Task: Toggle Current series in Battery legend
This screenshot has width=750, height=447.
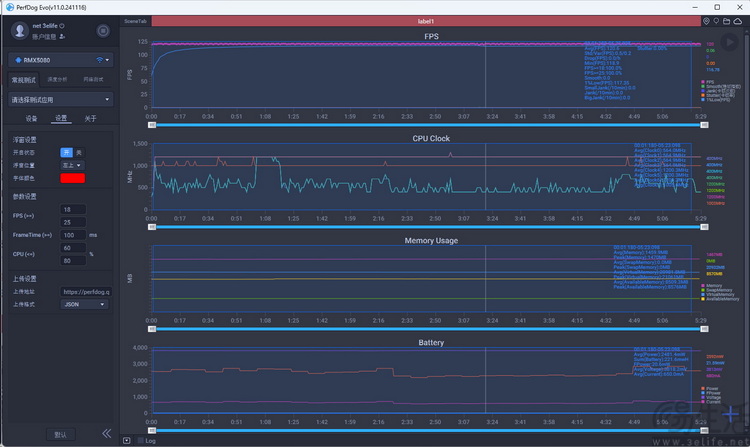Action: click(711, 402)
